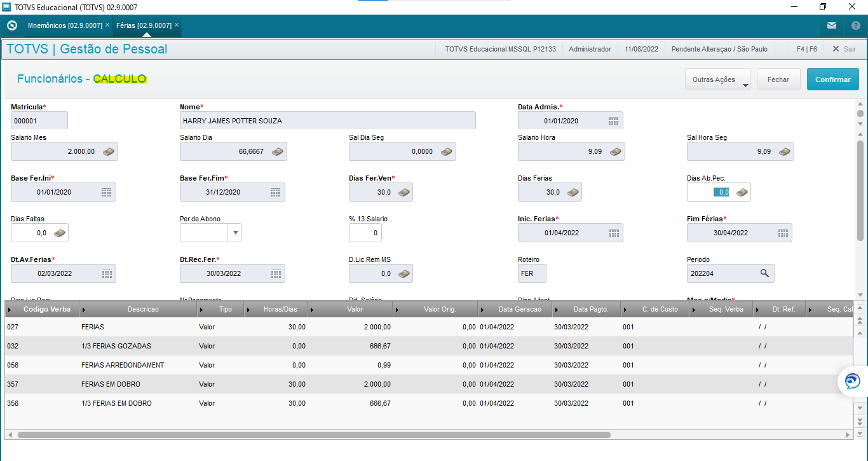Click the Roteiro field showing FER
Viewport: 868px width, 461px height.
click(x=532, y=273)
